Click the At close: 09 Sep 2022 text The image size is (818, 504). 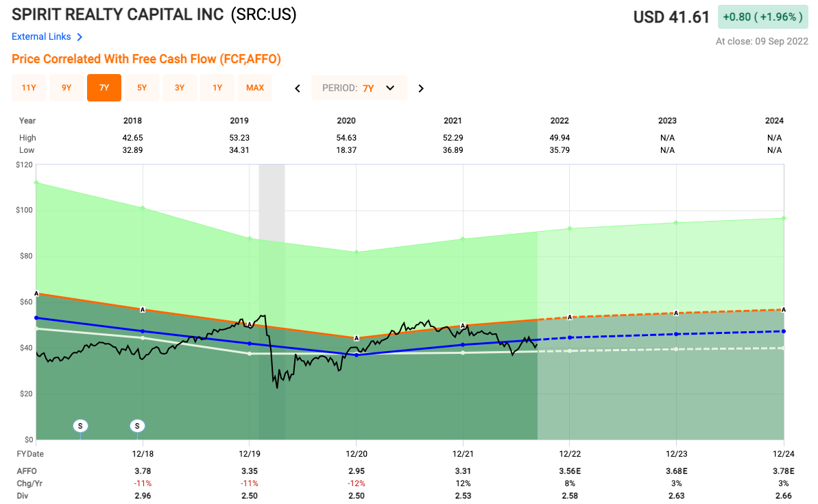tap(762, 41)
